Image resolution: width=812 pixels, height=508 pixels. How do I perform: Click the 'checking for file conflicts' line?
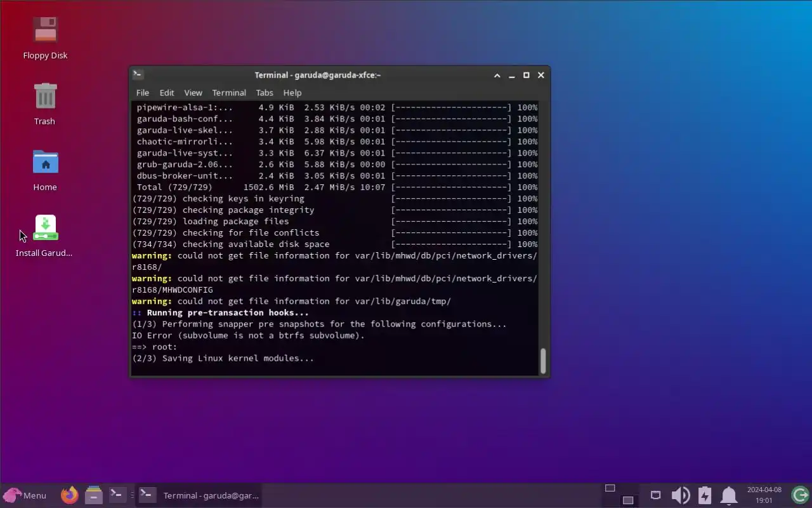coord(335,233)
